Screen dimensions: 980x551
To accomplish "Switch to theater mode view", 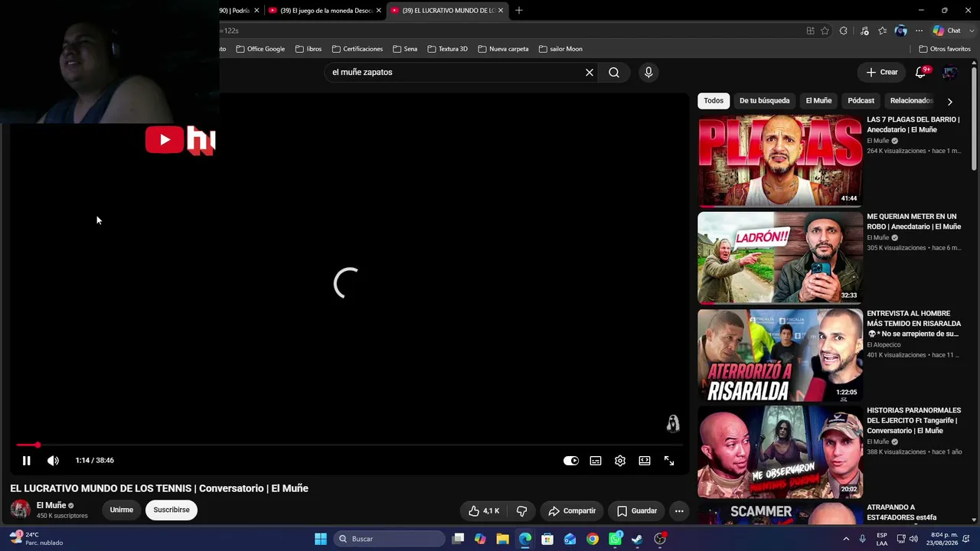I will click(645, 461).
